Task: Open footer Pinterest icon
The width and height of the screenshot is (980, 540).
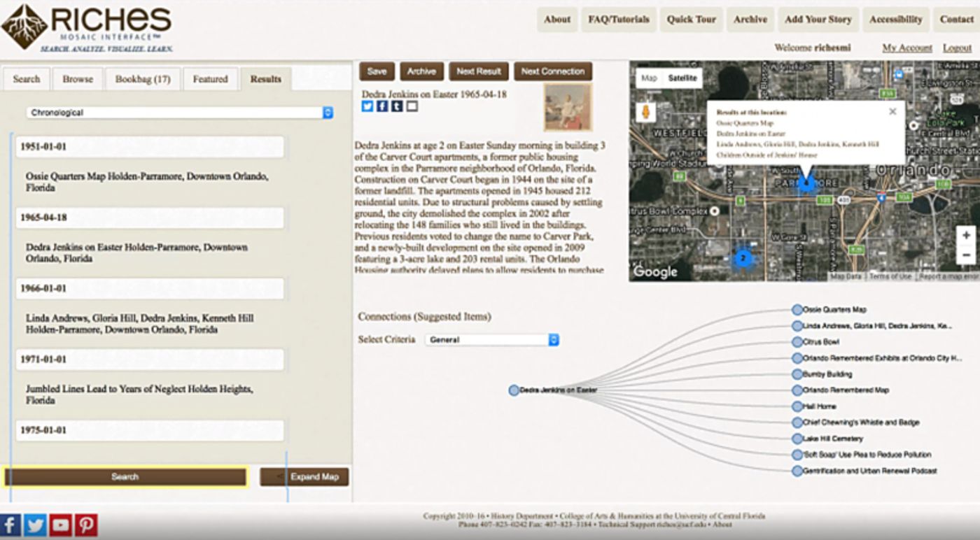Action: click(86, 525)
